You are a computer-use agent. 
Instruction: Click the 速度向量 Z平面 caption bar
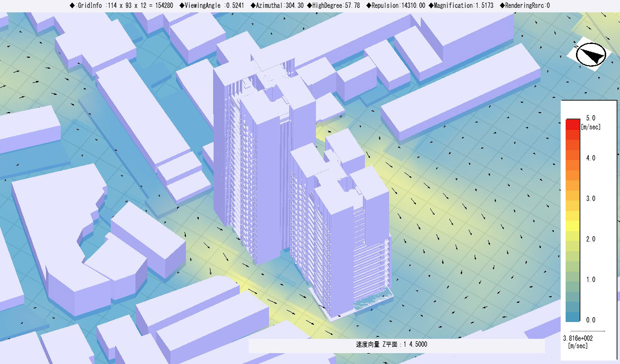[x=396, y=344]
